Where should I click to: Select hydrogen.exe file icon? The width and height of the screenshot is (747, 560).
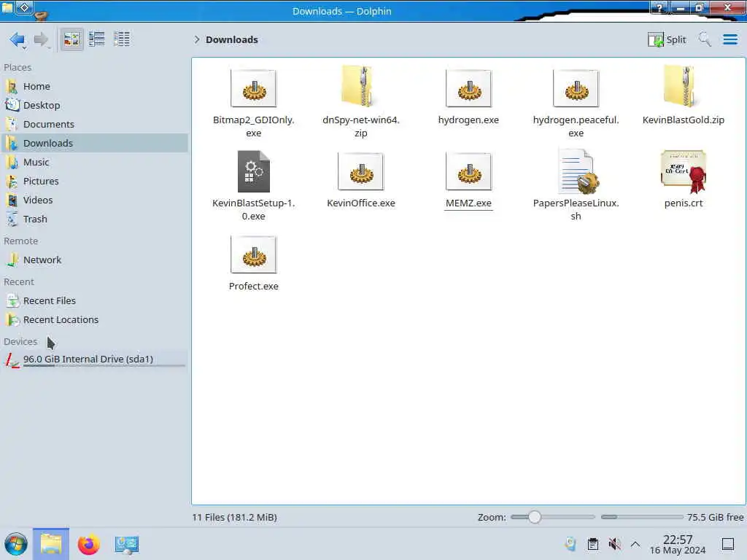(469, 88)
